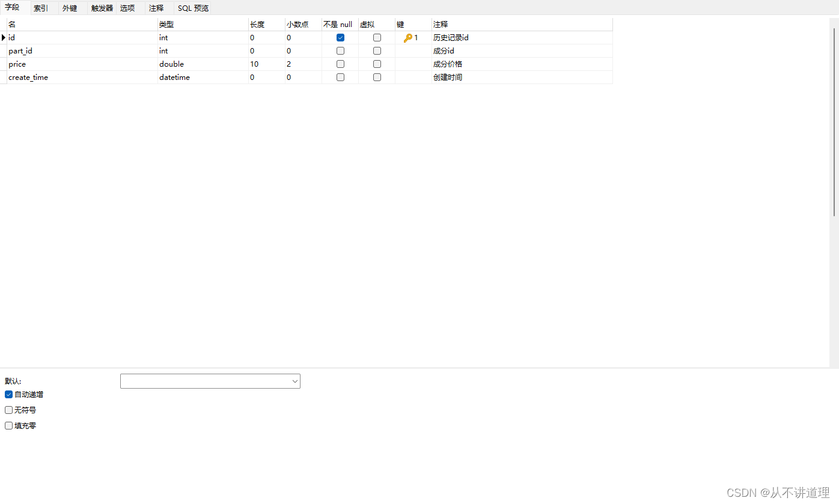Click the 长度 column header
The height and width of the screenshot is (504, 839).
[x=266, y=24]
